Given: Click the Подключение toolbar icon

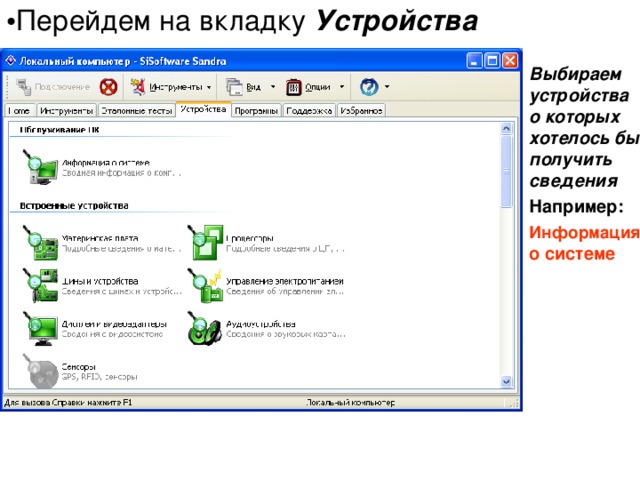Looking at the screenshot, I should (24, 87).
